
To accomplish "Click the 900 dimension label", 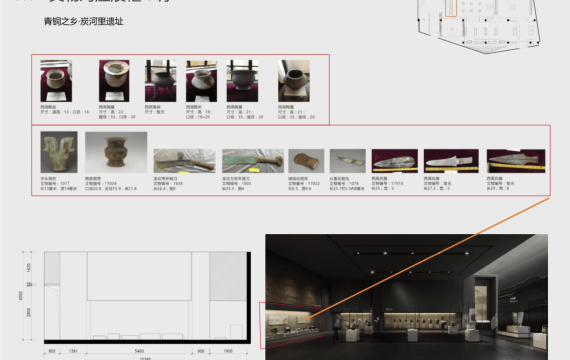I will click(201, 351).
